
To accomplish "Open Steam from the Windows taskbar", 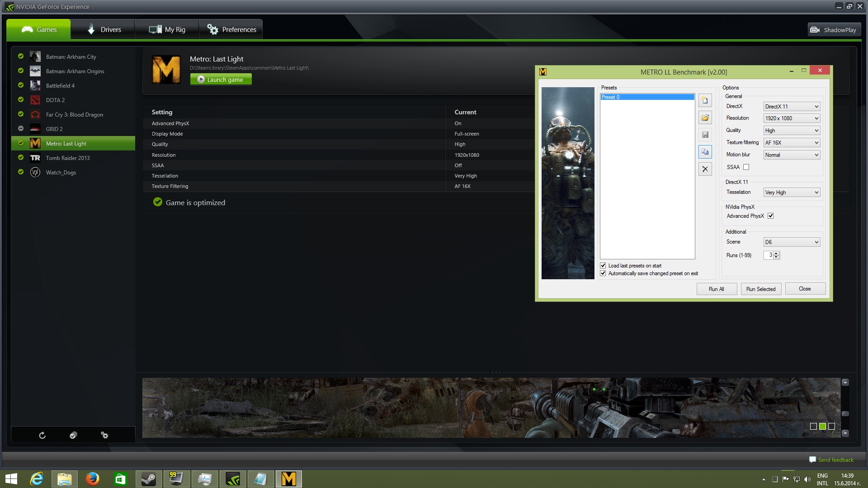I will pos(148,479).
